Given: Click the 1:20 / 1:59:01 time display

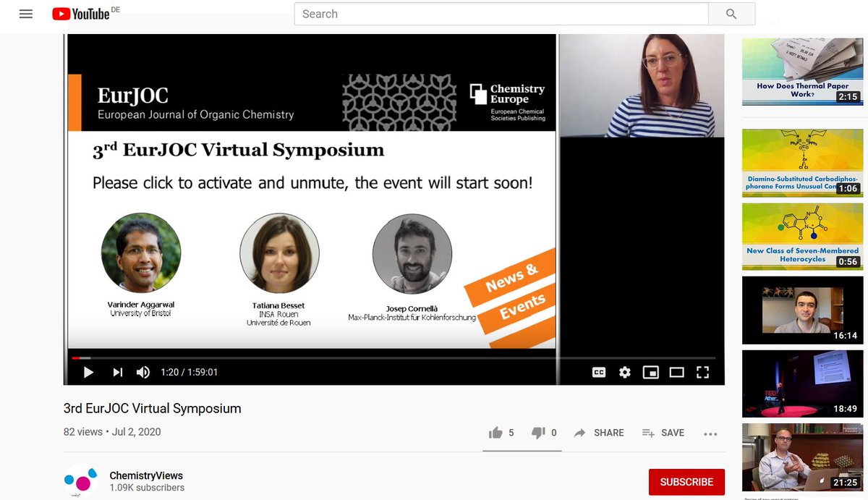Looking at the screenshot, I should [x=189, y=372].
